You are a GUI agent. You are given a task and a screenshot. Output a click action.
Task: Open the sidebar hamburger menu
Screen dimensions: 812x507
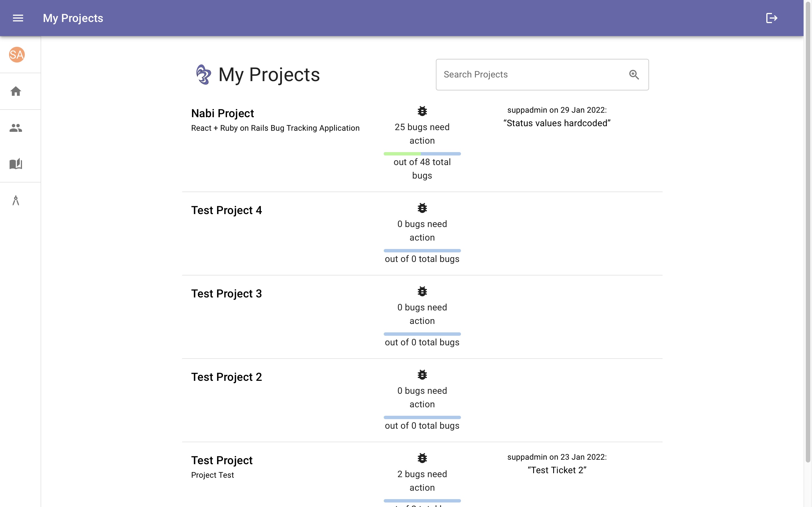click(18, 18)
